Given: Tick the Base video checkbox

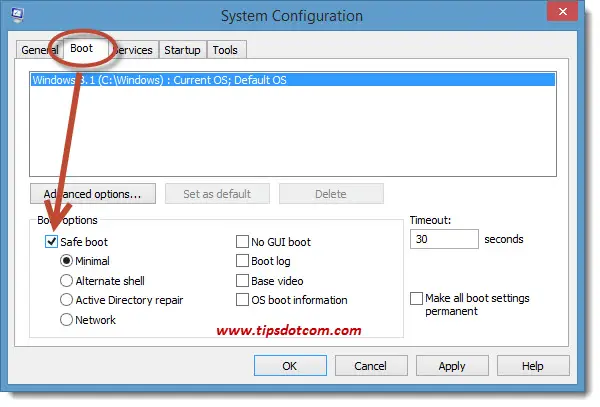Looking at the screenshot, I should coord(242,281).
